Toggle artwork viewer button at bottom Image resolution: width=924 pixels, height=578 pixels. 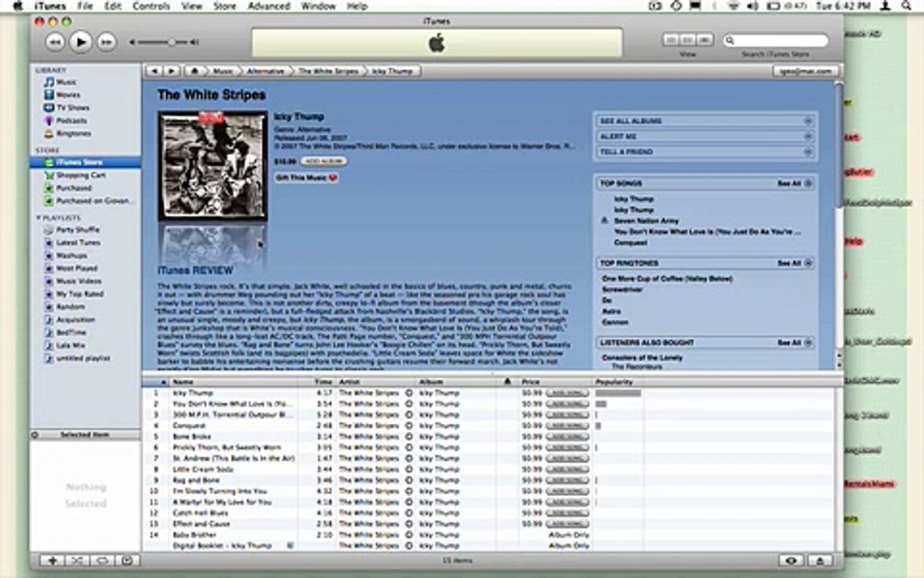pos(127,560)
